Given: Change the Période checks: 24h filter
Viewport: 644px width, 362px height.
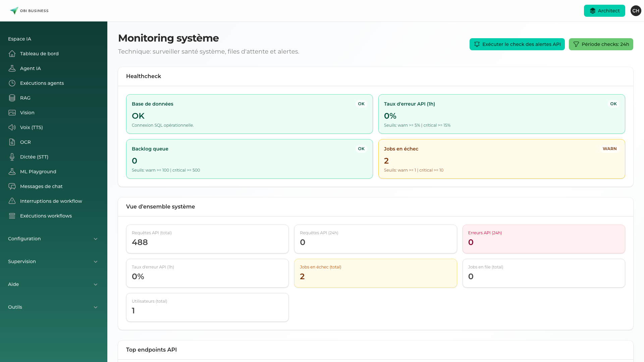Looking at the screenshot, I should (601, 44).
